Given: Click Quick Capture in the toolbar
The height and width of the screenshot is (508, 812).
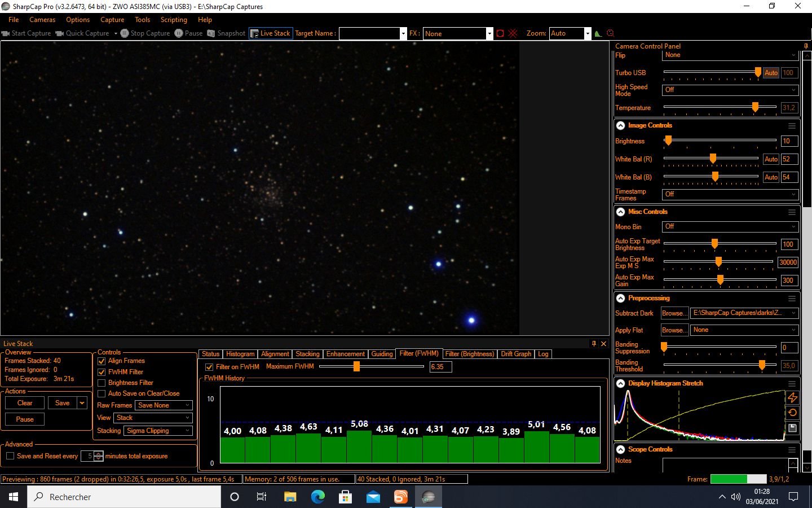Looking at the screenshot, I should pos(82,33).
